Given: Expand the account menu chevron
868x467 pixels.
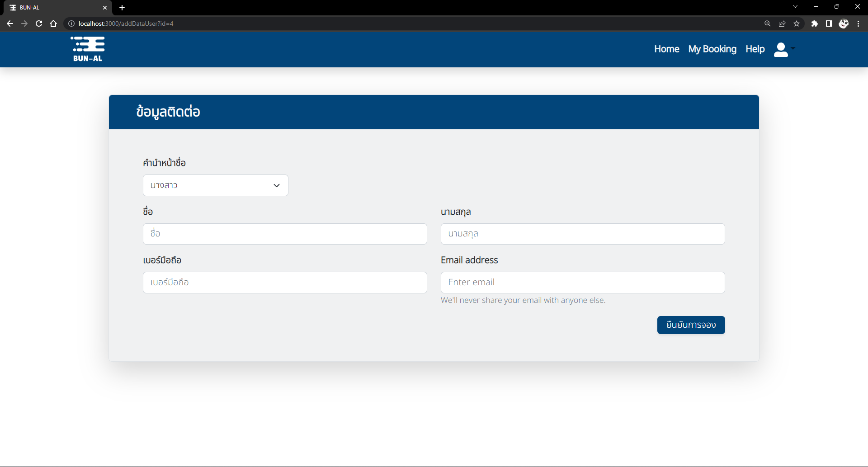Looking at the screenshot, I should click(x=793, y=49).
